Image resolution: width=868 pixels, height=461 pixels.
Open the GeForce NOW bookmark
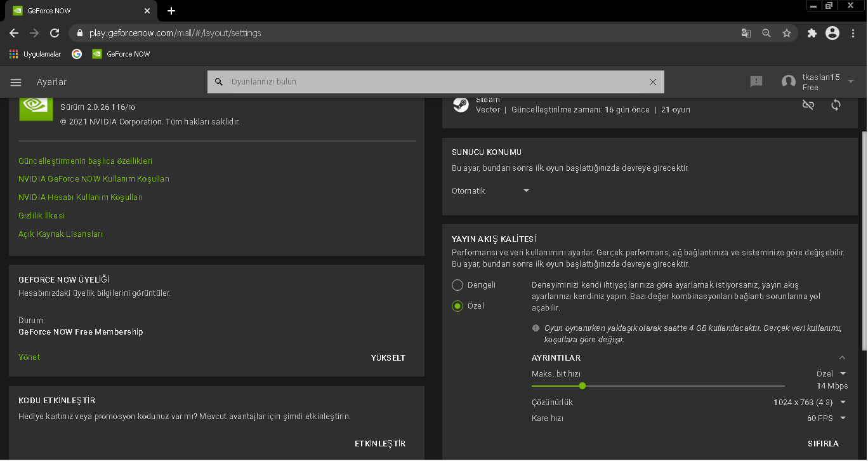(121, 54)
